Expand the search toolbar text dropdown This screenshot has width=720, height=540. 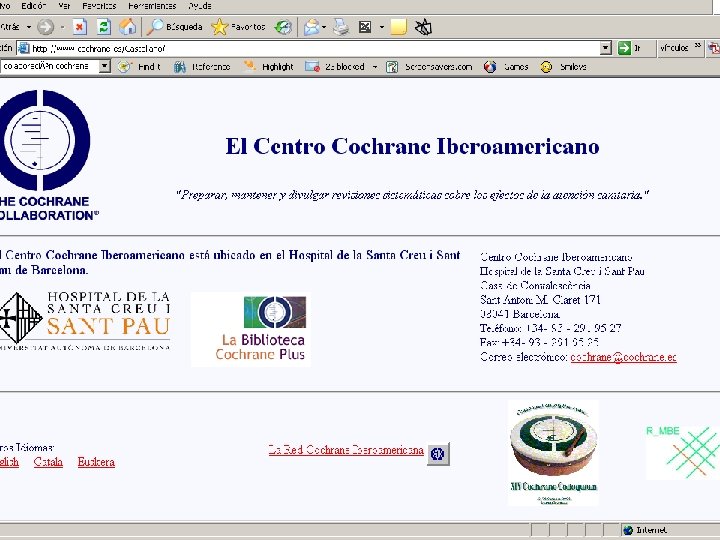click(105, 67)
